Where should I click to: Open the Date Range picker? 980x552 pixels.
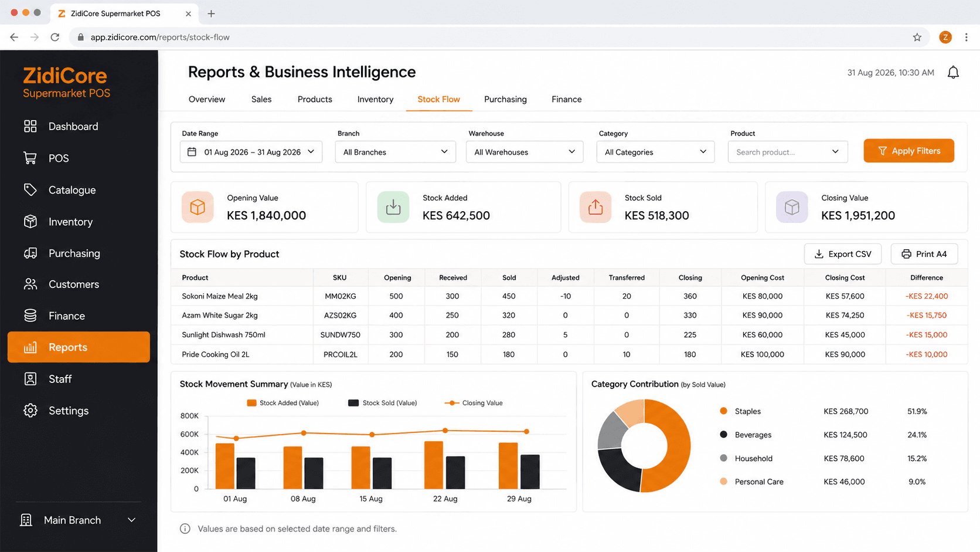point(251,152)
